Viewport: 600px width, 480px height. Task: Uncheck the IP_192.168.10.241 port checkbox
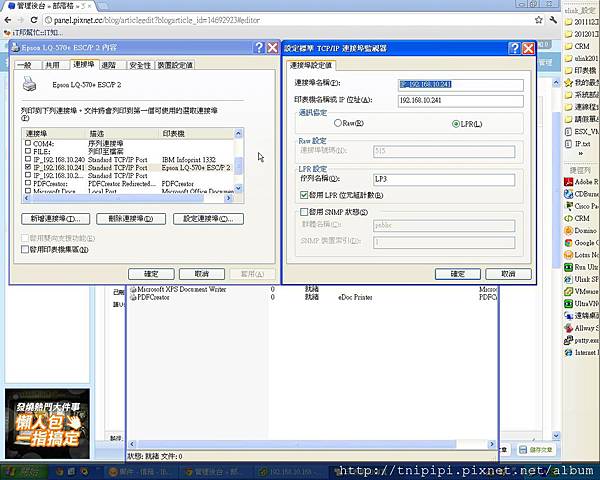[x=28, y=167]
